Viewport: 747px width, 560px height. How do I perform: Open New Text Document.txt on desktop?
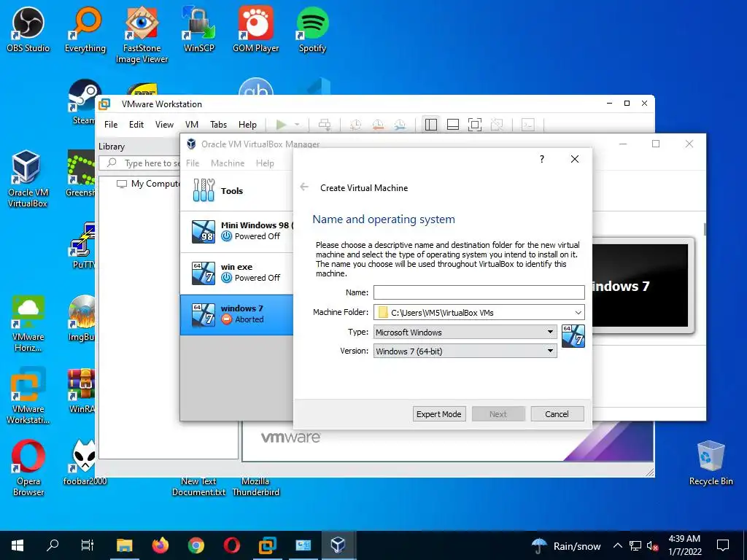pyautogui.click(x=198, y=486)
